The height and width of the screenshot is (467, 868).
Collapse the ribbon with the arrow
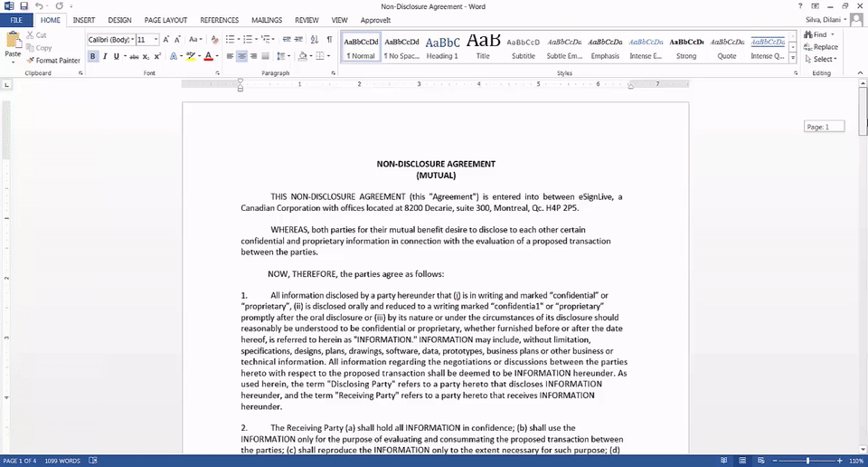tap(860, 72)
